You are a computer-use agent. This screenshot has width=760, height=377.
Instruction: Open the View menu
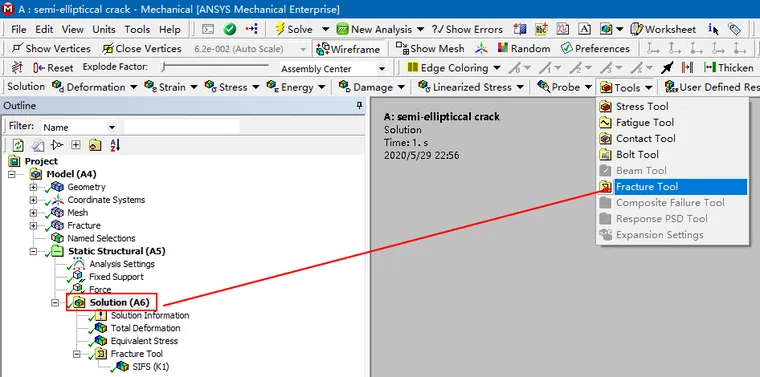coord(72,30)
